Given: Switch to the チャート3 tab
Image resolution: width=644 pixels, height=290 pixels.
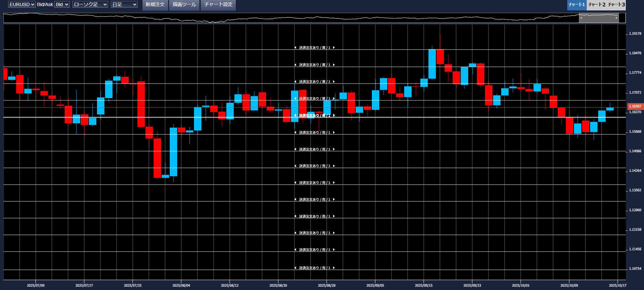Looking at the screenshot, I should pyautogui.click(x=616, y=5).
